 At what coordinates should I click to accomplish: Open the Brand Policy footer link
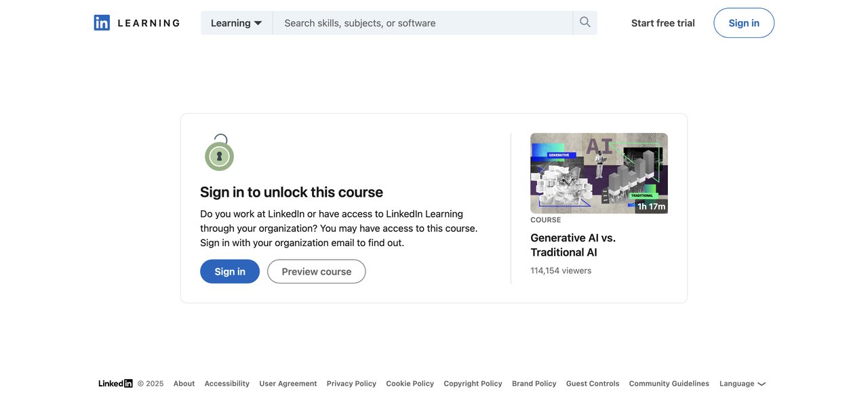click(534, 384)
